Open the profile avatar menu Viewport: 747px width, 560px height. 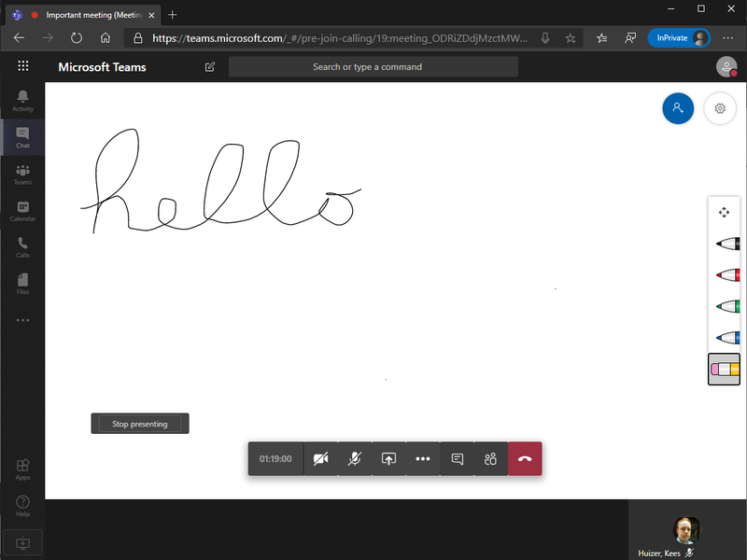[x=726, y=66]
